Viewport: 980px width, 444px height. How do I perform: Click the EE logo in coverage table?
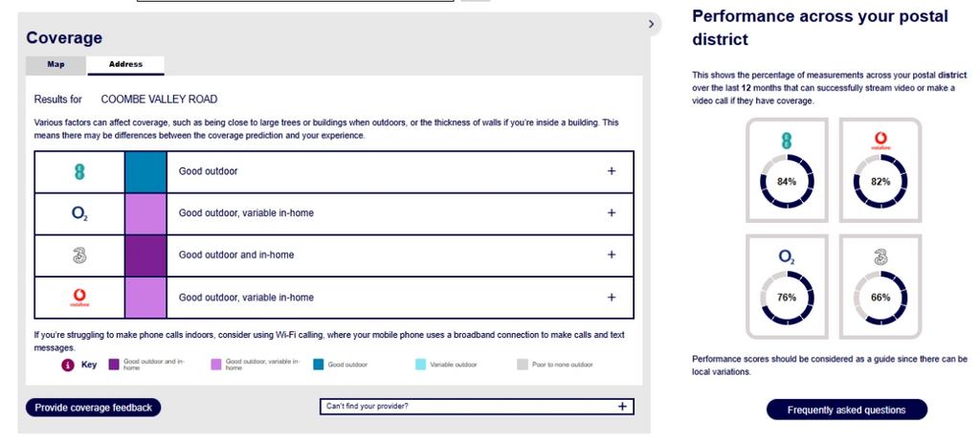(79, 171)
